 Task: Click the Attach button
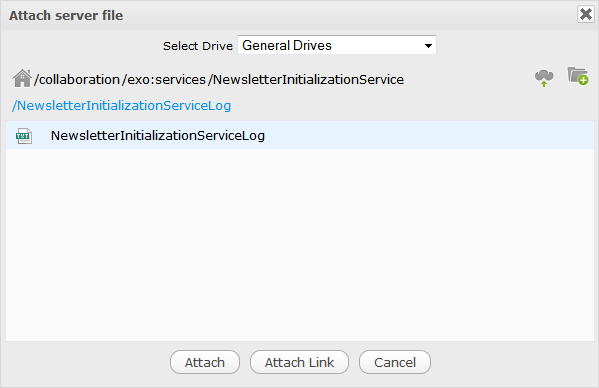pyautogui.click(x=205, y=362)
